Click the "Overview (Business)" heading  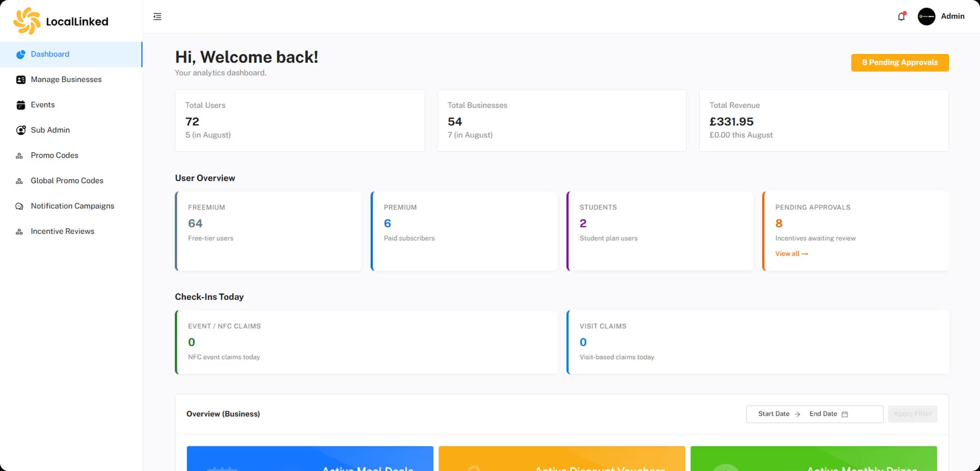(x=223, y=414)
